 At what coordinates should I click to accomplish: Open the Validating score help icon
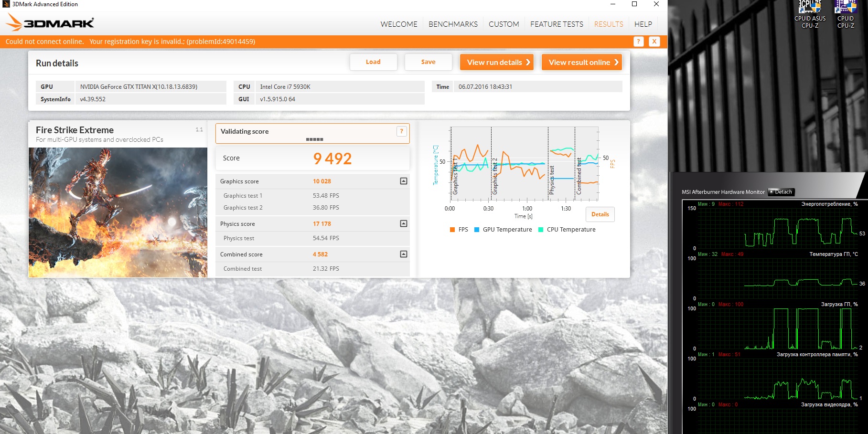(401, 131)
